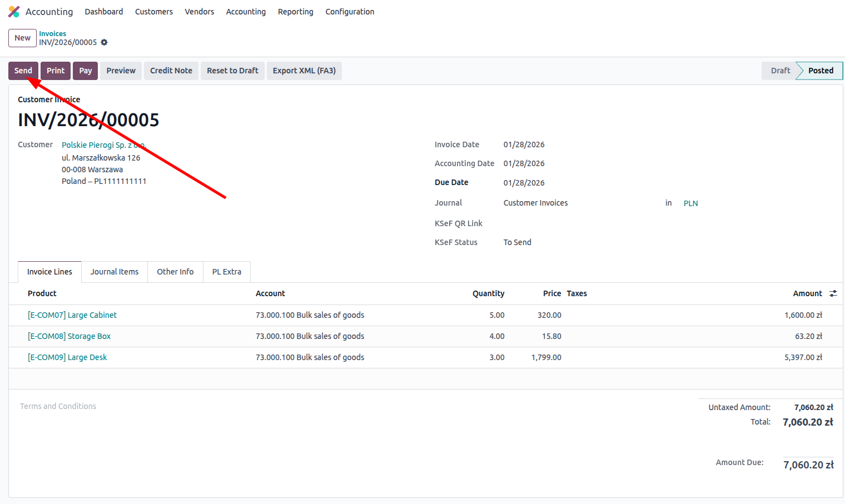
Task: Reset the invoice to Draft
Action: 232,71
